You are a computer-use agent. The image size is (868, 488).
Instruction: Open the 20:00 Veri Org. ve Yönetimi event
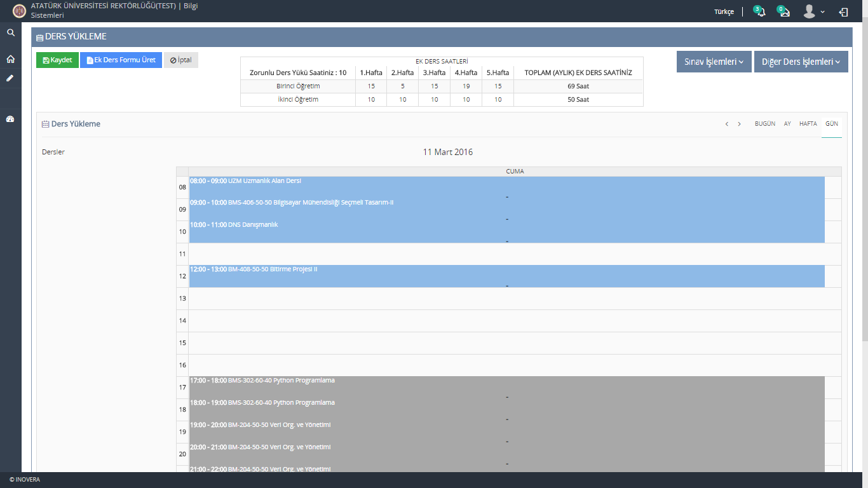pyautogui.click(x=506, y=454)
